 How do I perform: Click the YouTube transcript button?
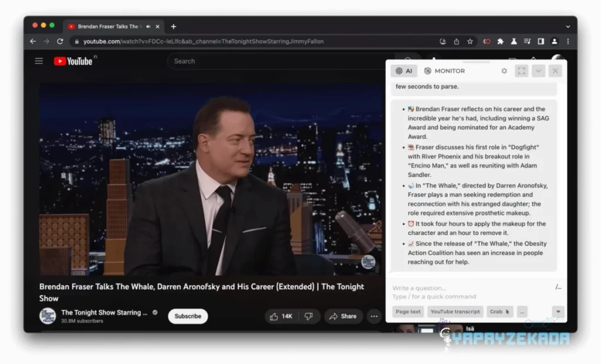tap(455, 312)
